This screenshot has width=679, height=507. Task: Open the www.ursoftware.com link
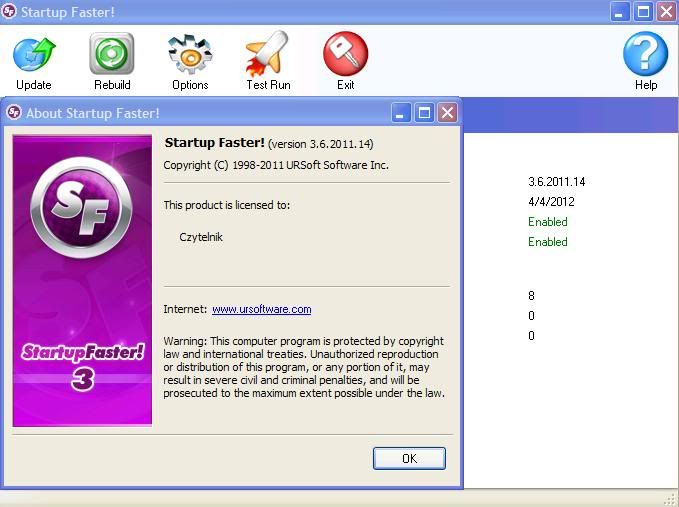coord(261,310)
